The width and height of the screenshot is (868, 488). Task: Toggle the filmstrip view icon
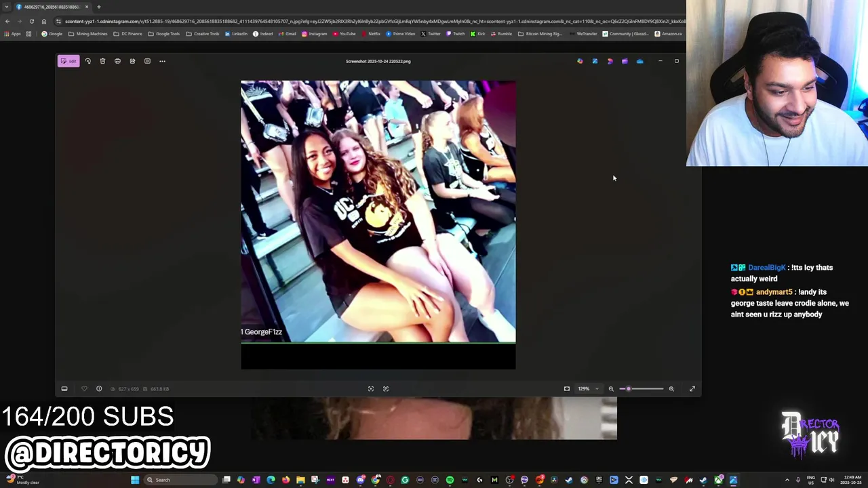(x=64, y=389)
